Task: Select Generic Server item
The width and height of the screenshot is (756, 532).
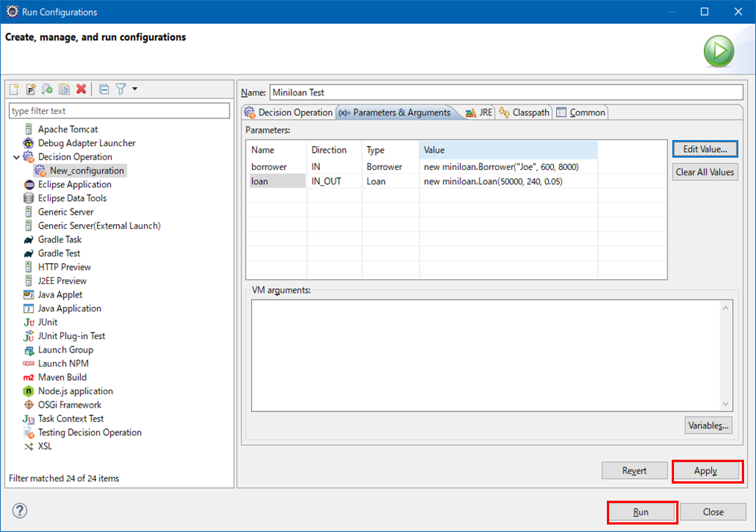Action: click(x=66, y=212)
